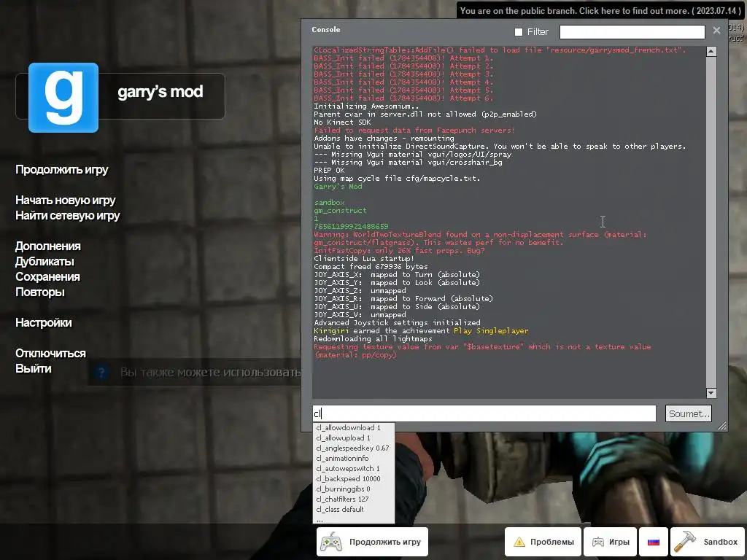
Task: Click console line 'Compact freed 679936 bytes'
Action: pos(371,267)
